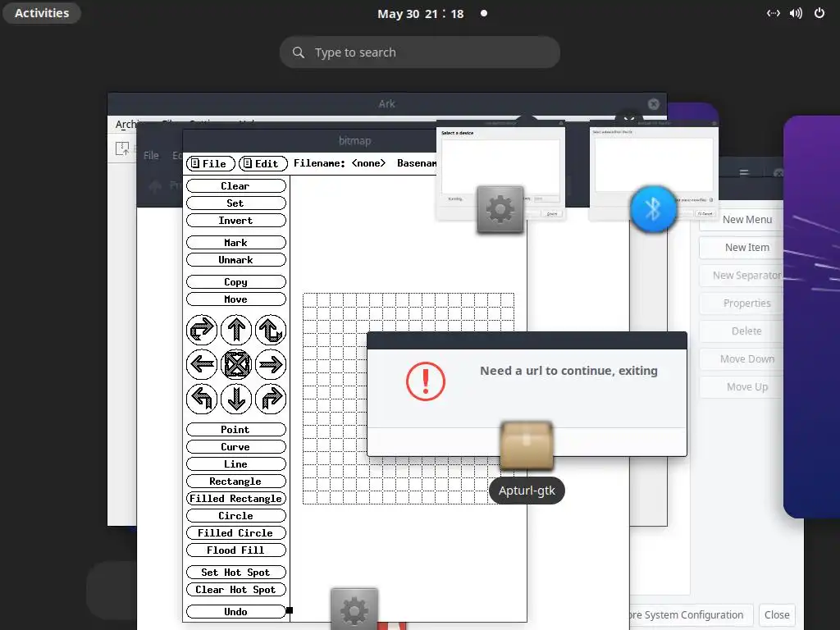Click the Unmark button in bitmap
This screenshot has width=840, height=630.
[x=235, y=259]
